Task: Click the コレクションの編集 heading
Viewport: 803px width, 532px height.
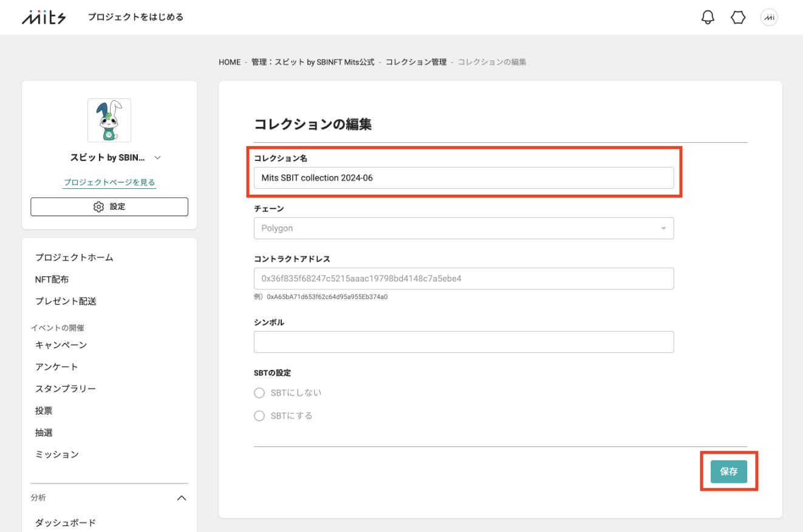Action: (313, 124)
